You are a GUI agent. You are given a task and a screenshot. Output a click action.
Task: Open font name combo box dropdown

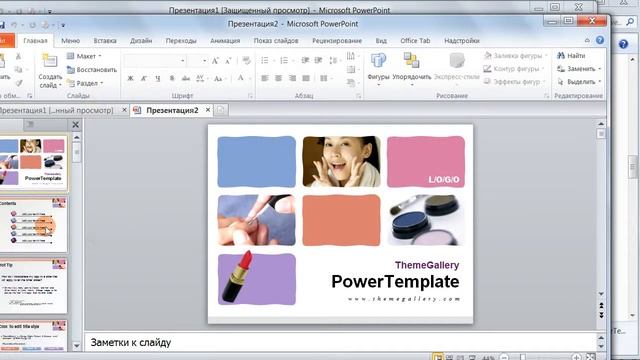pos(182,61)
